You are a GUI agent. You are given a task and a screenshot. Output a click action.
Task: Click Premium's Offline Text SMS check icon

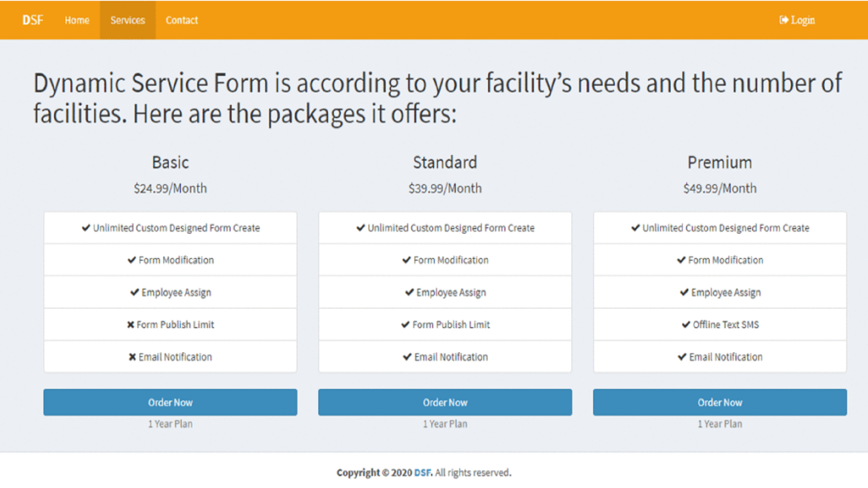tap(686, 324)
